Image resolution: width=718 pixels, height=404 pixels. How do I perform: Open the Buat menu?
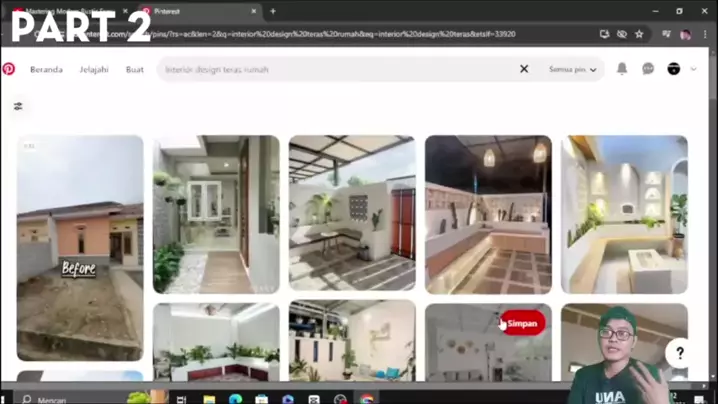[x=135, y=70]
